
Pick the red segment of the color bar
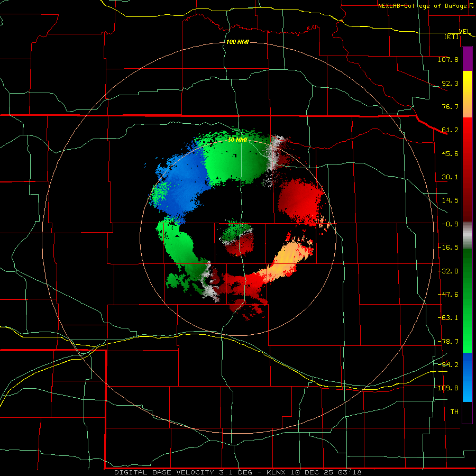(467, 169)
